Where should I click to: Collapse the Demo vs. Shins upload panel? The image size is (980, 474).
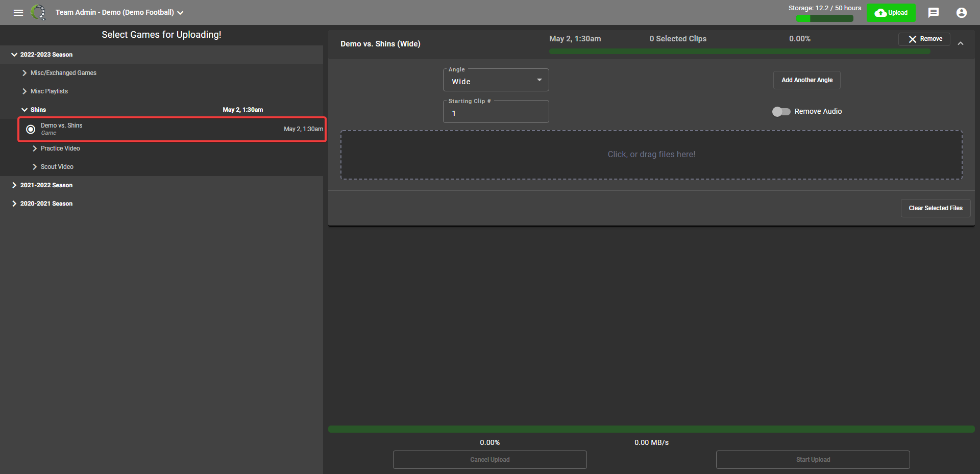961,43
